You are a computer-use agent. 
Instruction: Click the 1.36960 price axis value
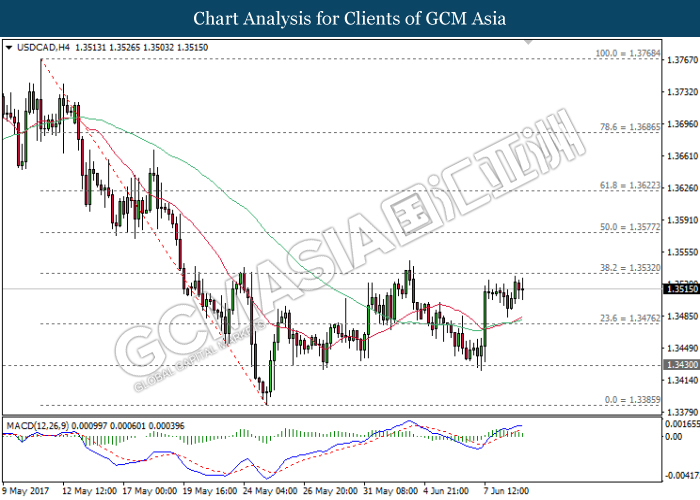[x=682, y=124]
